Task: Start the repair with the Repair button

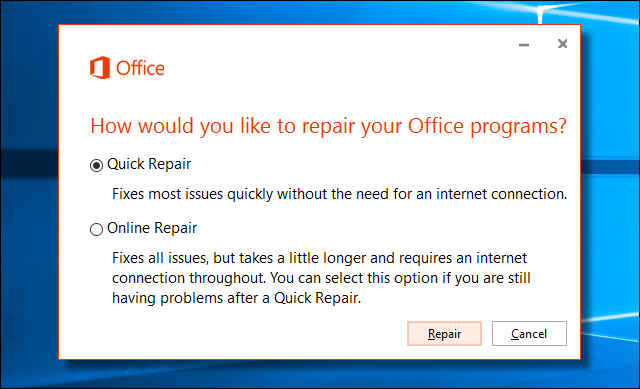Action: (444, 333)
